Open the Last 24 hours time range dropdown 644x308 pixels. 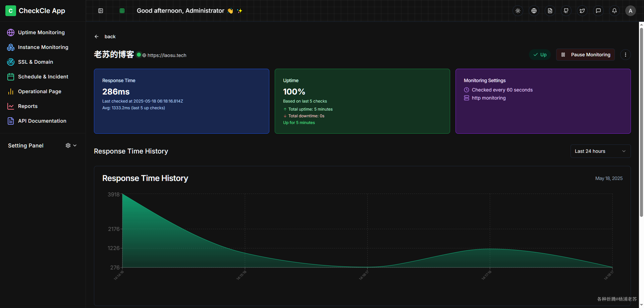pyautogui.click(x=601, y=151)
